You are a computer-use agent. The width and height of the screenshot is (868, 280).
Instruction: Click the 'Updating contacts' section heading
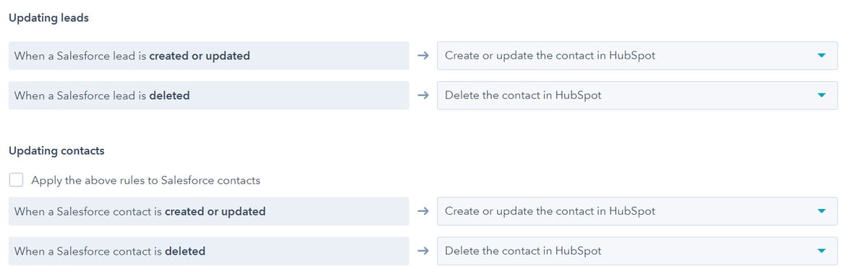(56, 150)
